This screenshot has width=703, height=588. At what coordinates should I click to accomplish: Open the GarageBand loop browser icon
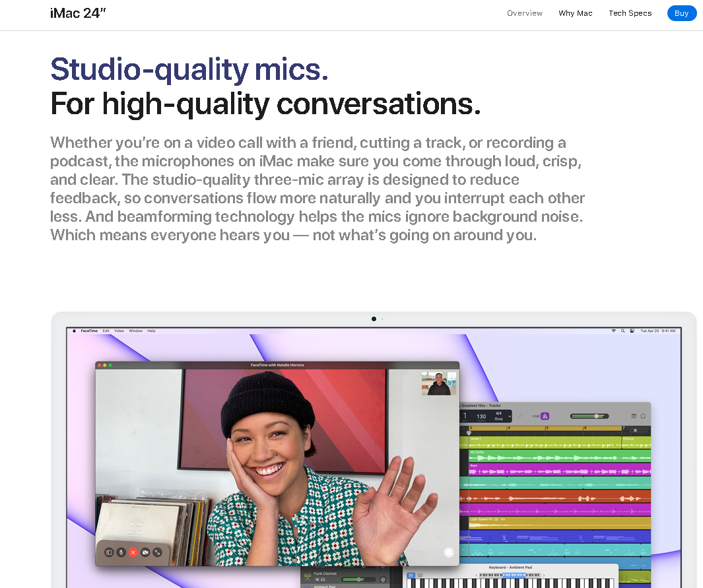[x=643, y=416]
